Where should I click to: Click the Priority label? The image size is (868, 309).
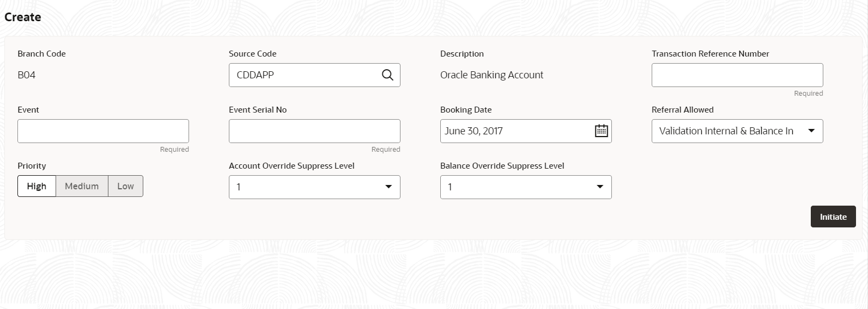point(32,166)
